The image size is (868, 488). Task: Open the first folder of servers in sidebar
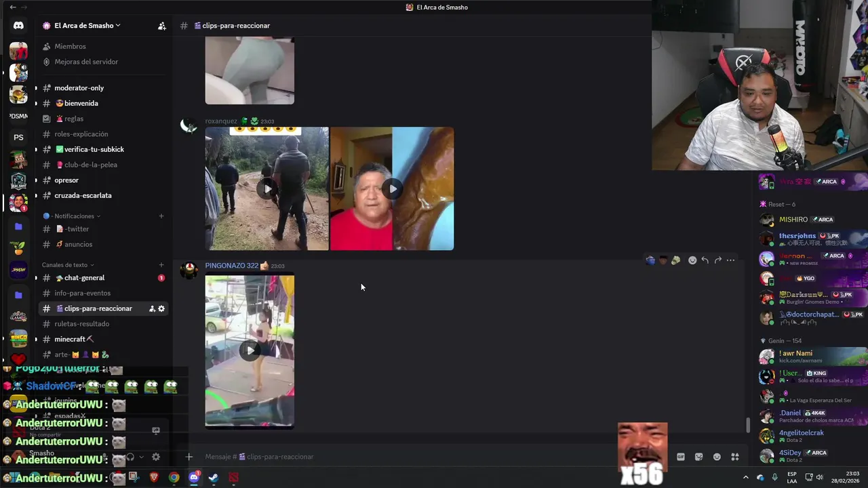(18, 226)
